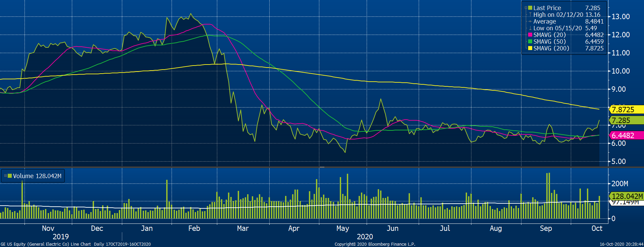
Task: Click the yellow 7.8725 axis price tag
Action: point(625,110)
